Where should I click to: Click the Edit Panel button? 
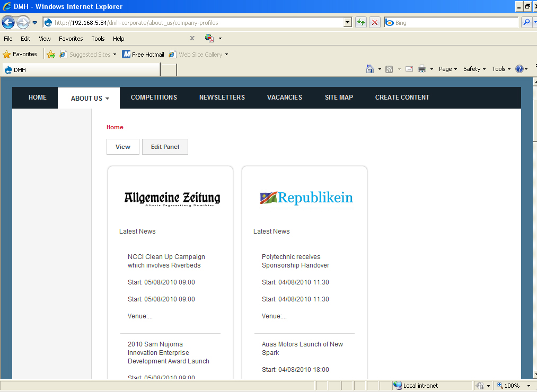click(x=165, y=147)
